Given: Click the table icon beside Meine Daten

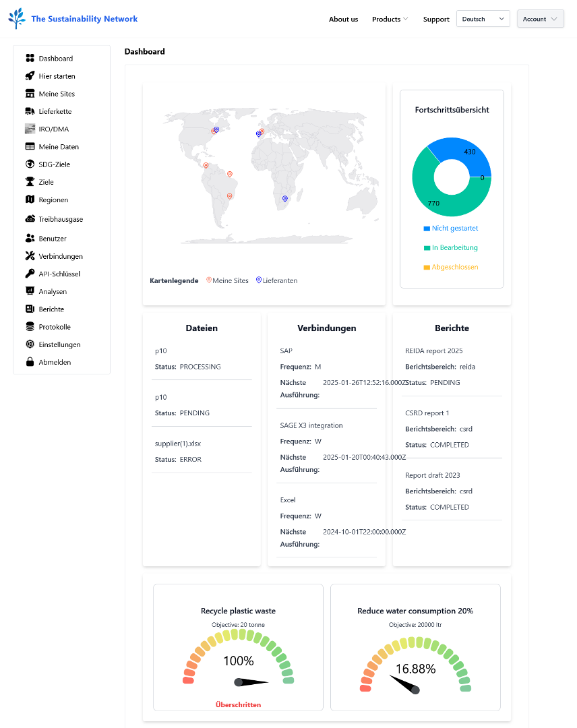Looking at the screenshot, I should click(30, 146).
